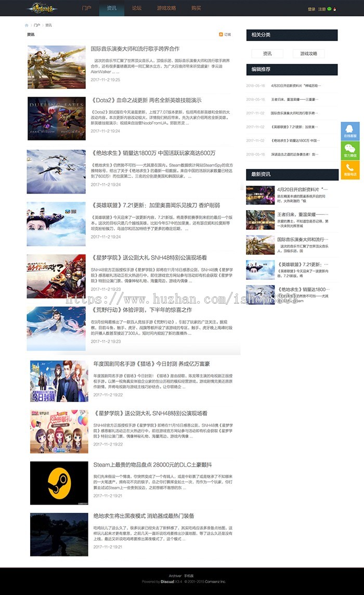This screenshot has width=364, height=595.
Task: Click the Comsenz Inc. footer link
Action: click(215, 581)
